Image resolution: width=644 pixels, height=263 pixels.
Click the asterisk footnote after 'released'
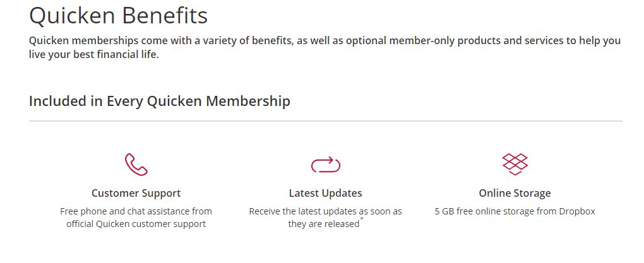click(362, 219)
